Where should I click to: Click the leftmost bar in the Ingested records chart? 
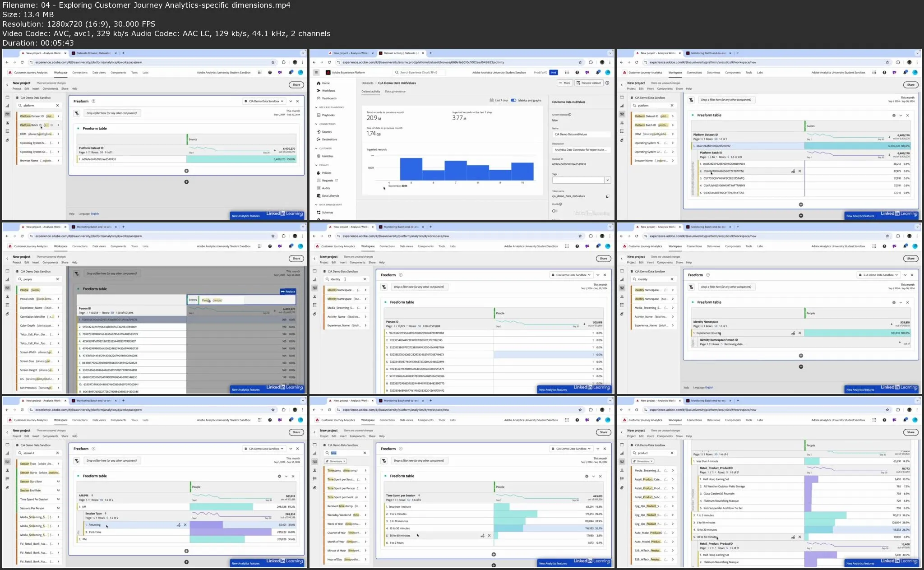pos(411,169)
